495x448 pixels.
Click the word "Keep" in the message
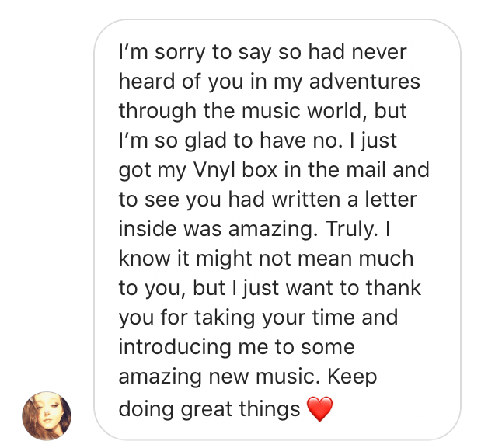352,377
